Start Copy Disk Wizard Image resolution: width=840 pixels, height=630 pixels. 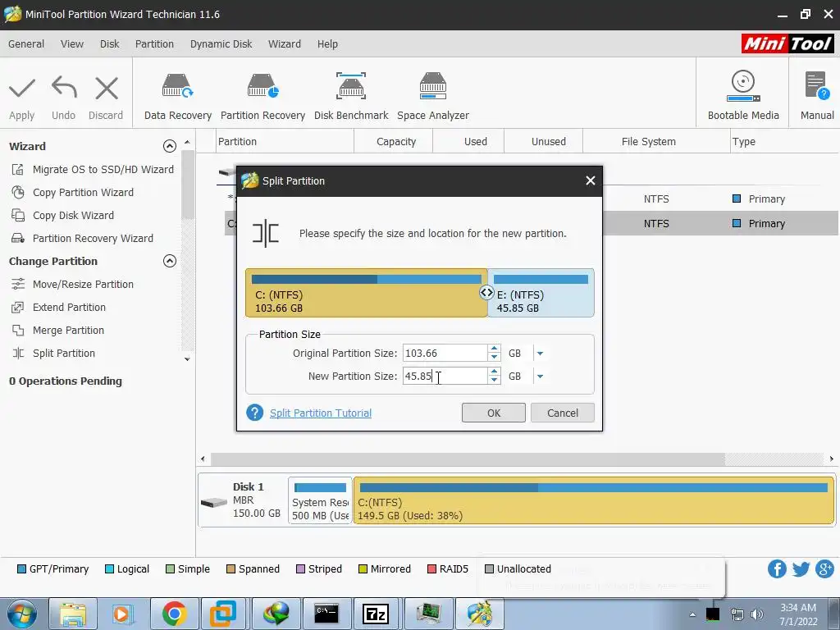pos(73,216)
